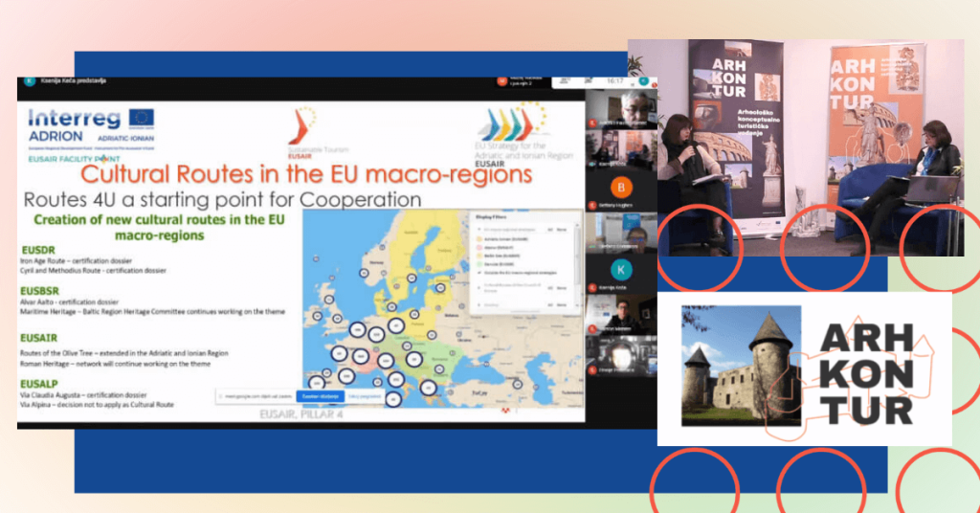
Task: Toggle the Danube filter checkbox
Action: [x=479, y=263]
